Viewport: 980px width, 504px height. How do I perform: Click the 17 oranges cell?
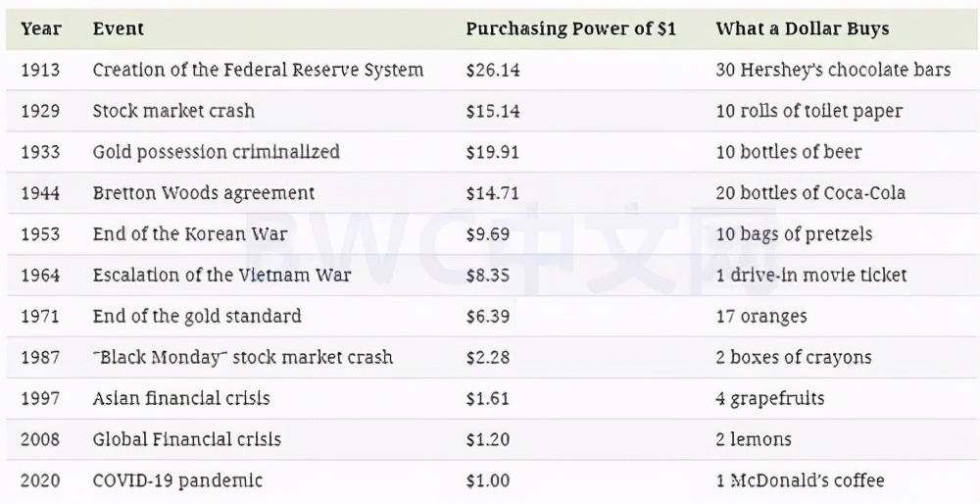tap(761, 317)
